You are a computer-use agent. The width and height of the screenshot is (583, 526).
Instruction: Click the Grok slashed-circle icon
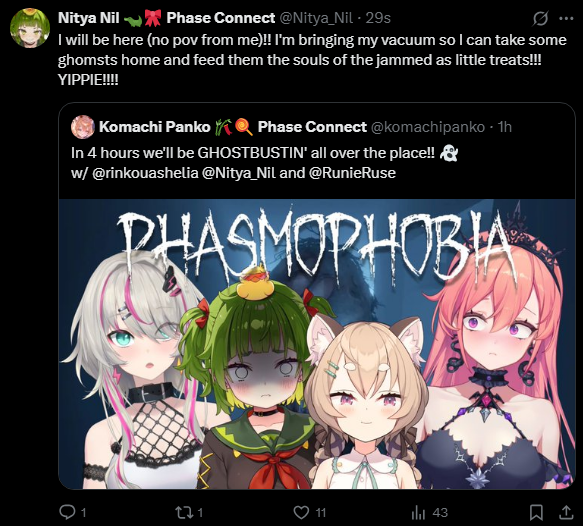(540, 18)
